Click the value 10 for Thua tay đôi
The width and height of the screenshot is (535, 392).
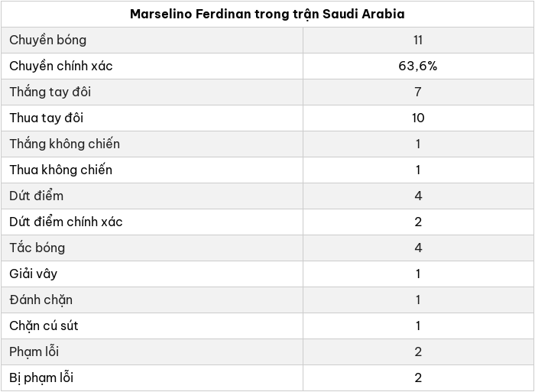(418, 118)
